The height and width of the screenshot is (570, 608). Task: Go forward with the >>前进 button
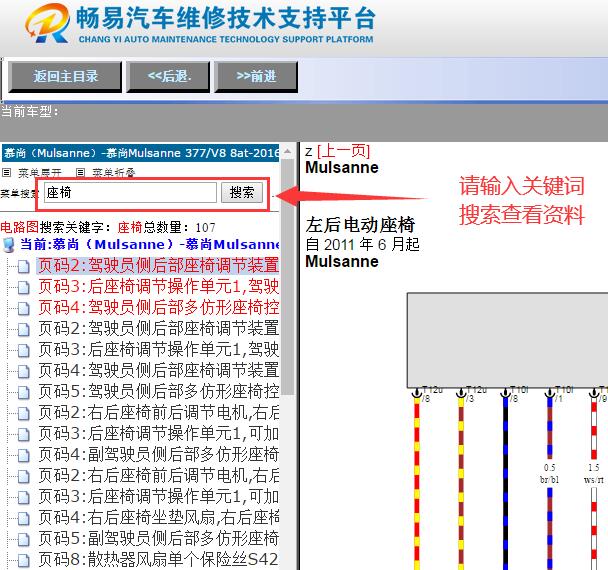(256, 76)
